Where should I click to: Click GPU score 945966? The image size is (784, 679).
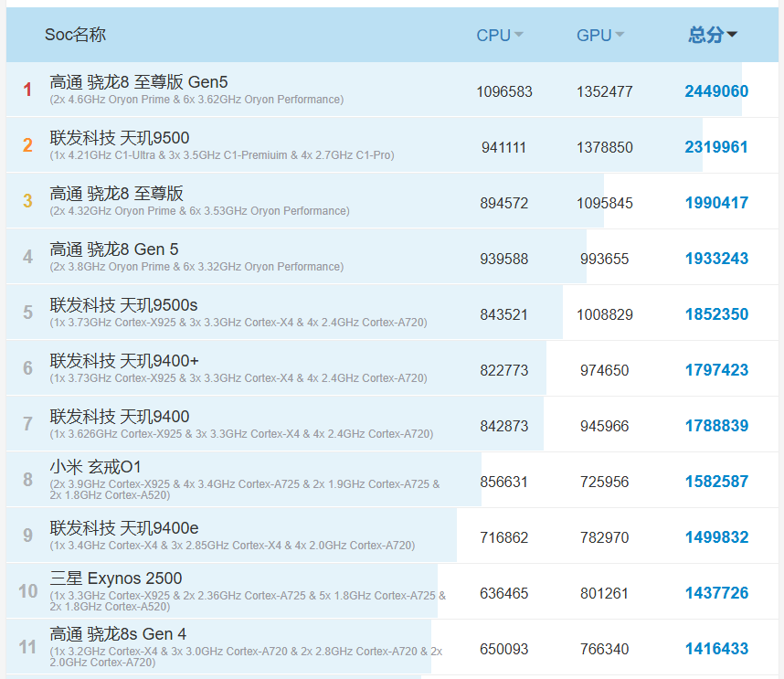[x=605, y=426]
